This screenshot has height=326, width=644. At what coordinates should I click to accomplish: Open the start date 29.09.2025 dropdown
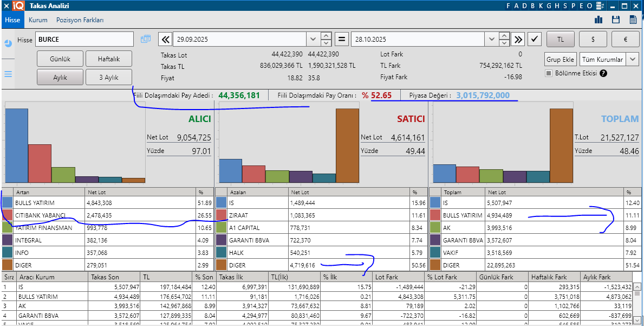pyautogui.click(x=313, y=40)
